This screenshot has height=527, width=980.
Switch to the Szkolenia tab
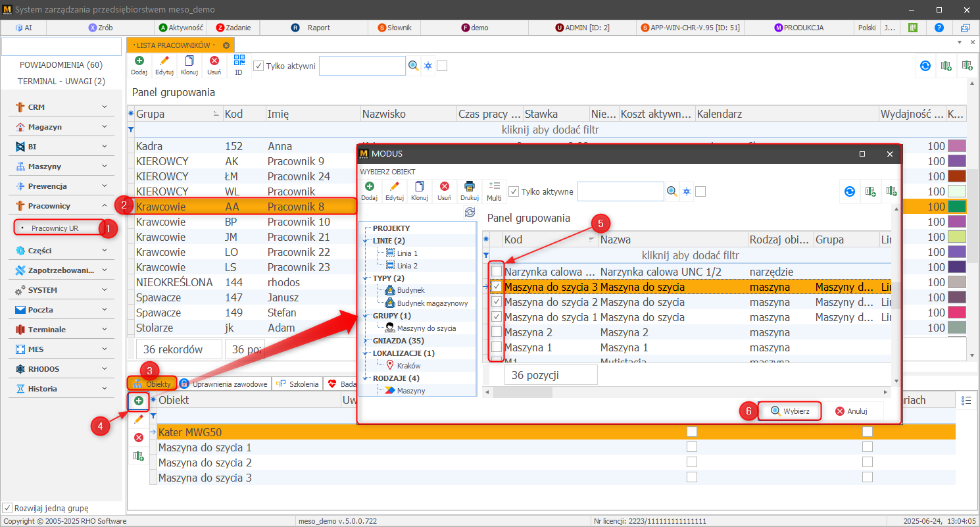(299, 384)
